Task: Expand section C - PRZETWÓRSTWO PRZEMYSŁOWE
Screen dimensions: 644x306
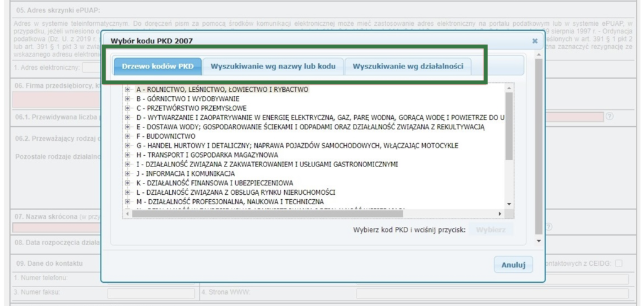Action: (x=127, y=108)
